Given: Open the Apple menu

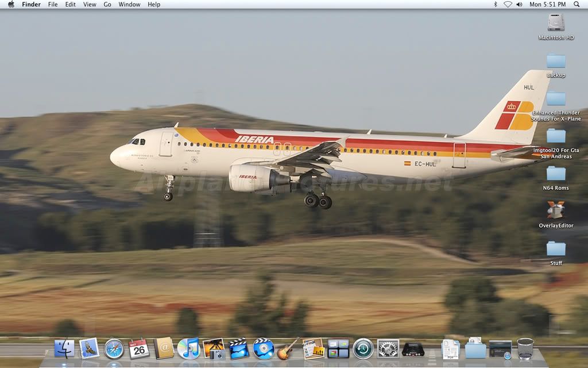Looking at the screenshot, I should 11,4.
